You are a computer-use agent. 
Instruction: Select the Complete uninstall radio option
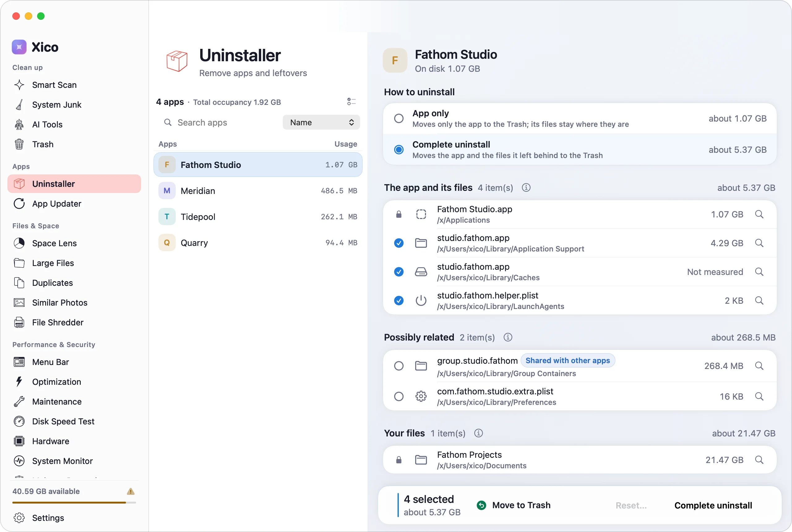coord(399,150)
